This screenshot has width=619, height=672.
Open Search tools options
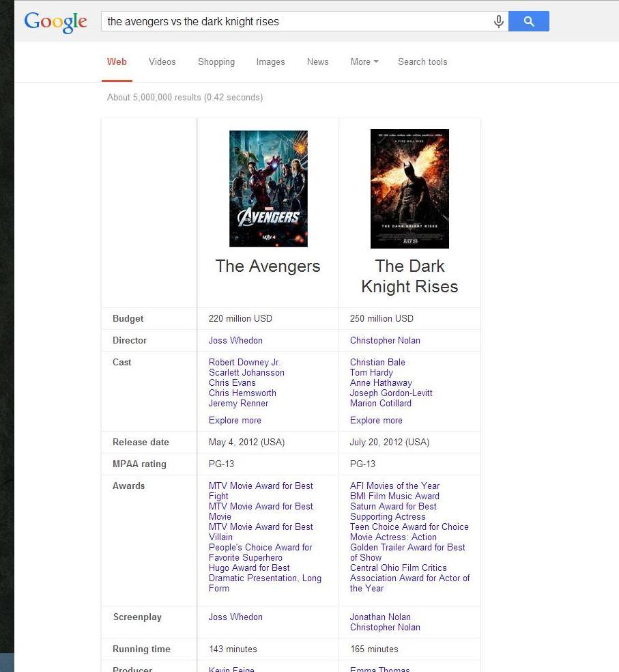tap(422, 61)
